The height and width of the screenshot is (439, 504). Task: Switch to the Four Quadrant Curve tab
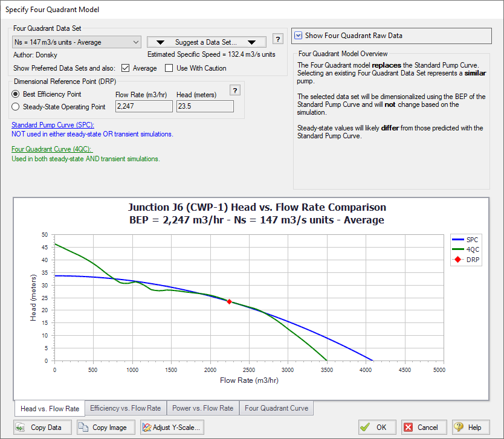(x=276, y=408)
